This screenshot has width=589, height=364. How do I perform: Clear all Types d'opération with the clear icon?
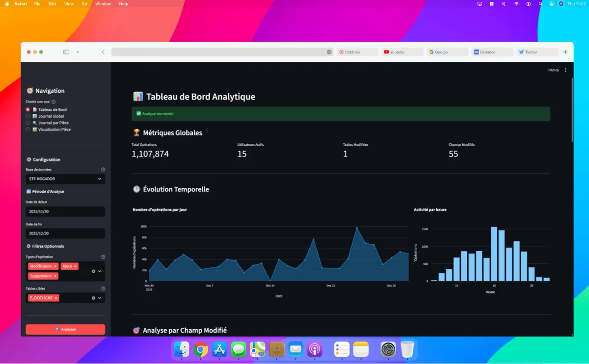94,271
